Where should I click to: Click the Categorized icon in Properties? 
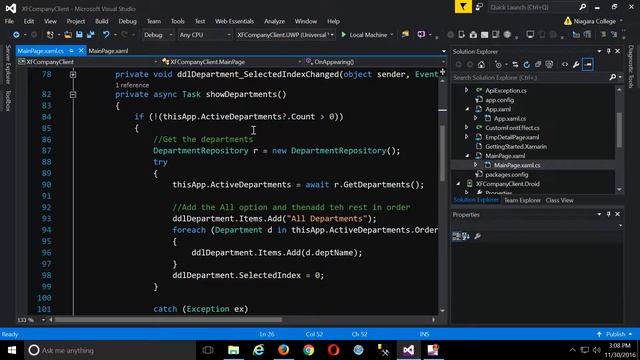point(457,236)
